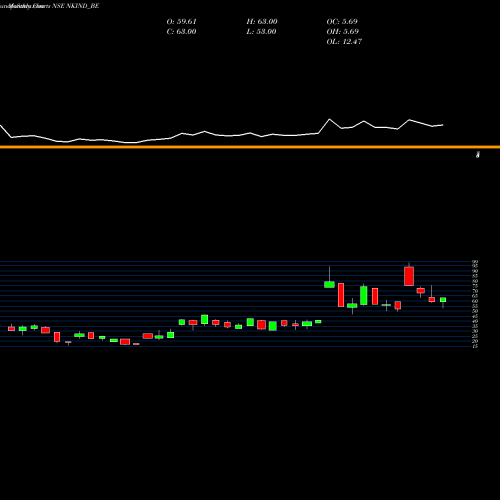Viewport: 500px width, 500px height.
Task: Select the low value L: 53.00
Action: pos(261,32)
